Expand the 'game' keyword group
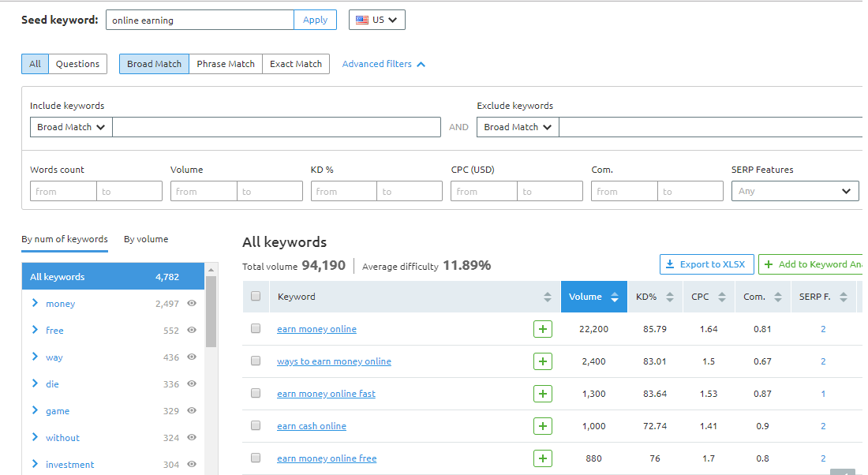 35,410
